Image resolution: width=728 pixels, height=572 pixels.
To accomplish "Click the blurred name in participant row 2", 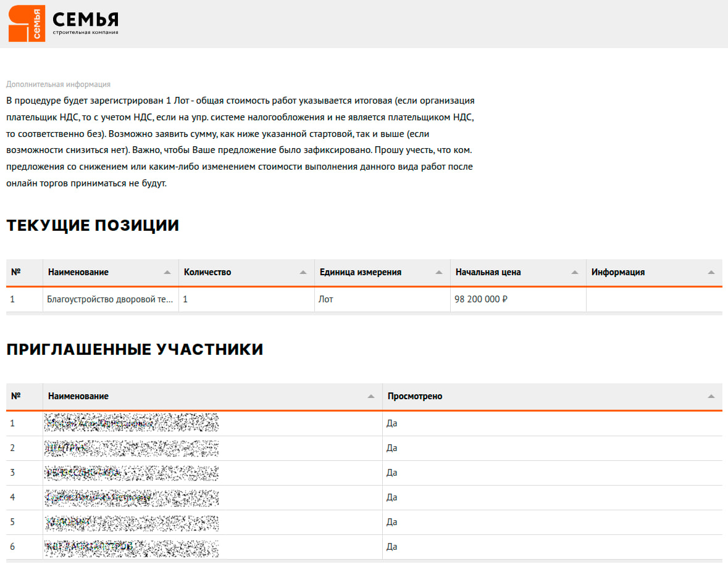I will [x=132, y=448].
